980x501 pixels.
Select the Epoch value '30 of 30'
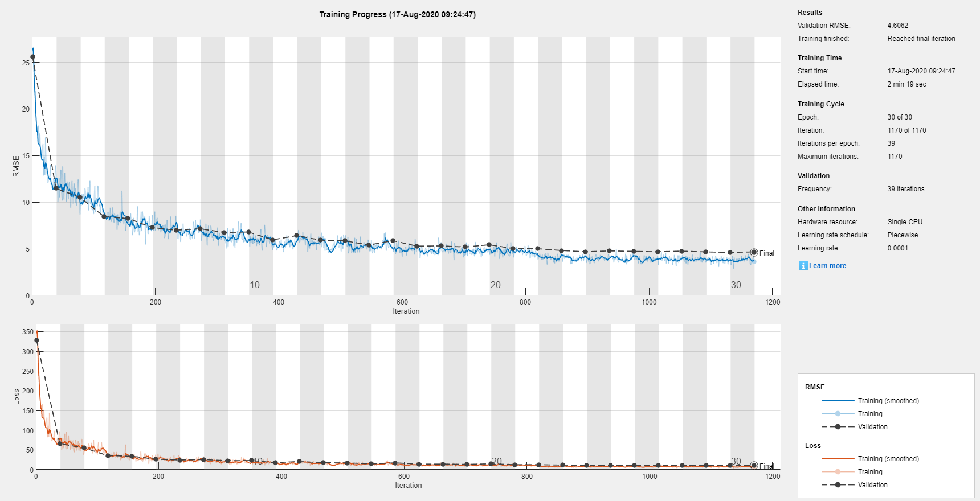pyautogui.click(x=899, y=117)
